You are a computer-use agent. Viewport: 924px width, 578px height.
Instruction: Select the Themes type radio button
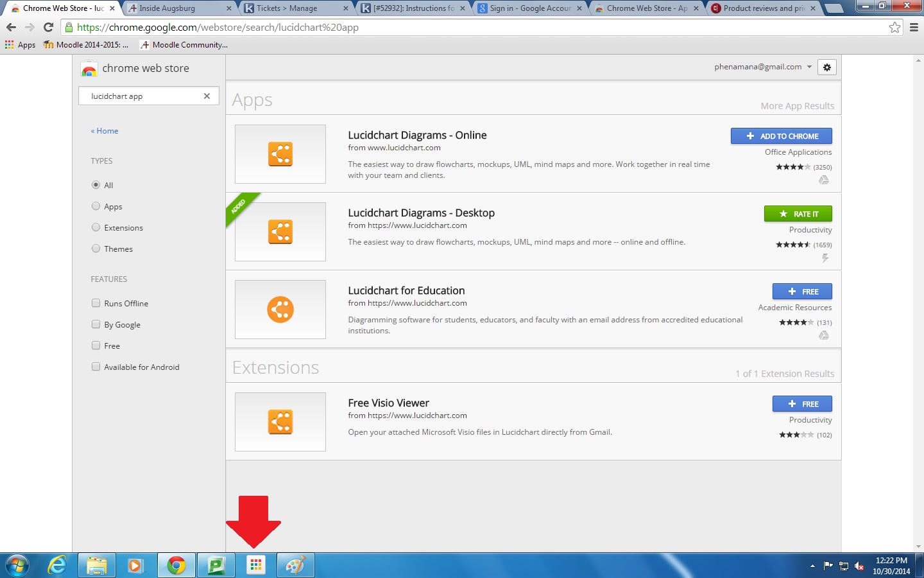pos(96,249)
